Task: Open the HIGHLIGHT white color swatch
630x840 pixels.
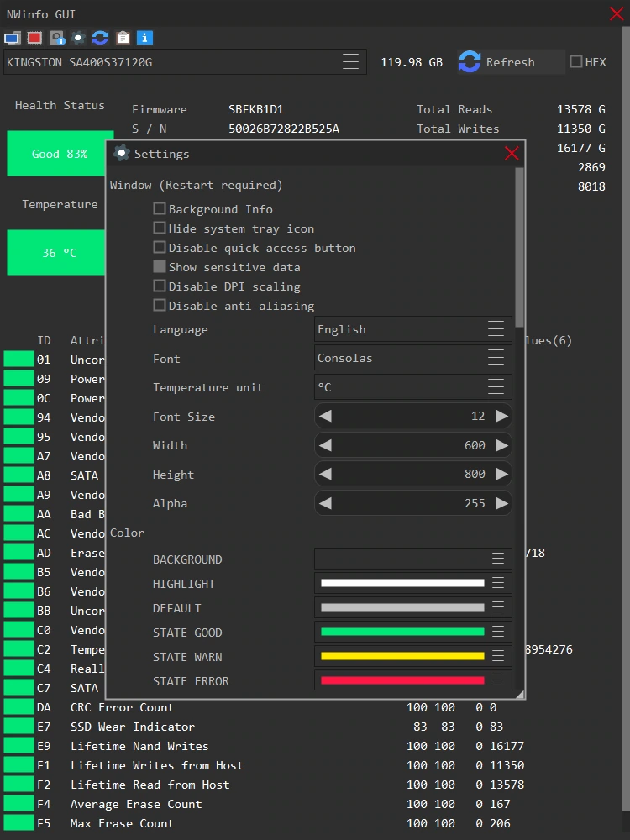Action: tap(412, 583)
